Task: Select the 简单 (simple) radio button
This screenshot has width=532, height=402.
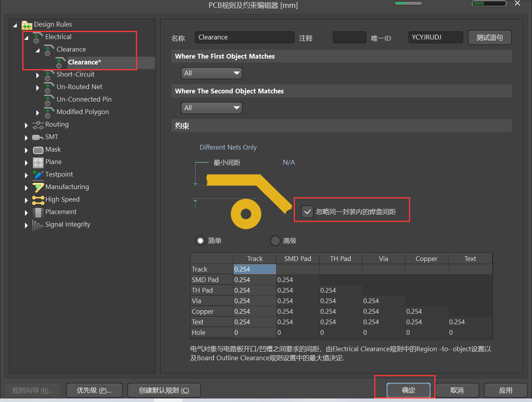Action: 200,241
